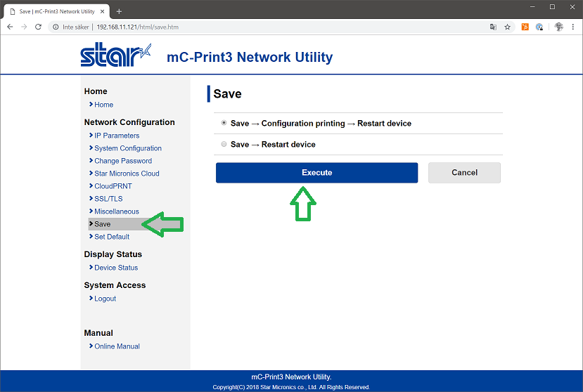Open System Configuration page
This screenshot has width=583, height=392.
tap(128, 148)
